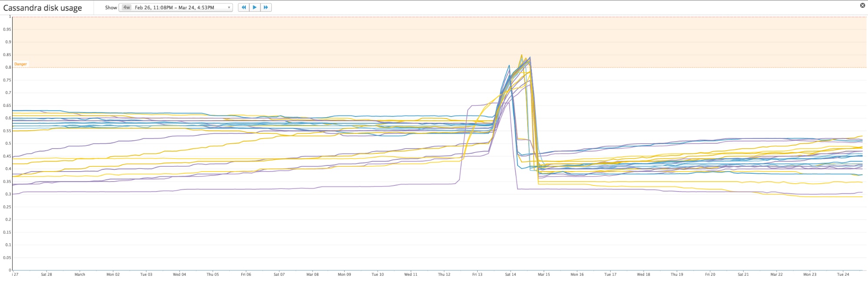Click the 0.5 y-axis tick label

[8, 143]
